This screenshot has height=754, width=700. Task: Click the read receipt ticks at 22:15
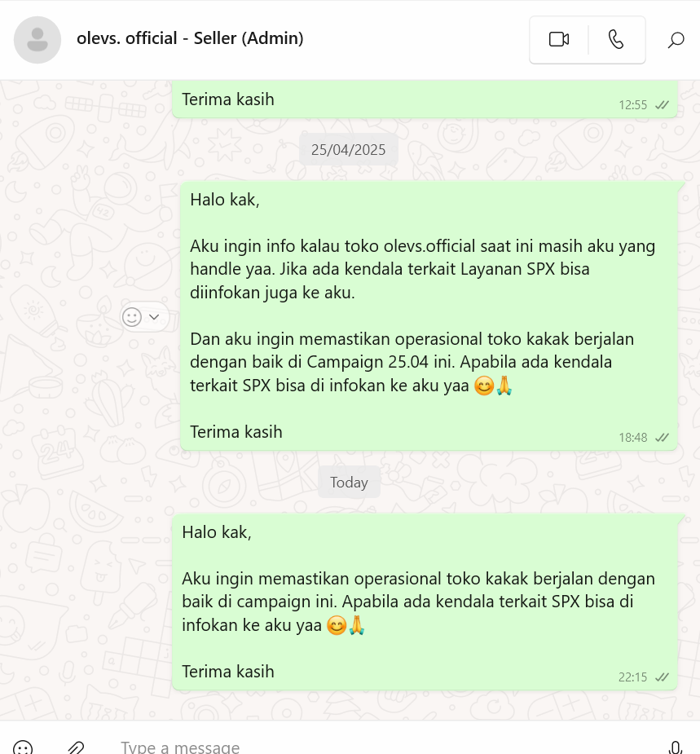662,677
